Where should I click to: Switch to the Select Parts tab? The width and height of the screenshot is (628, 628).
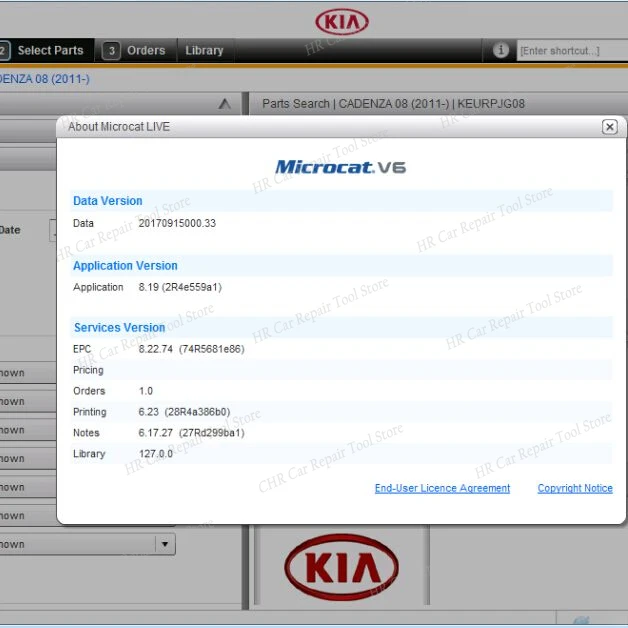coord(46,50)
